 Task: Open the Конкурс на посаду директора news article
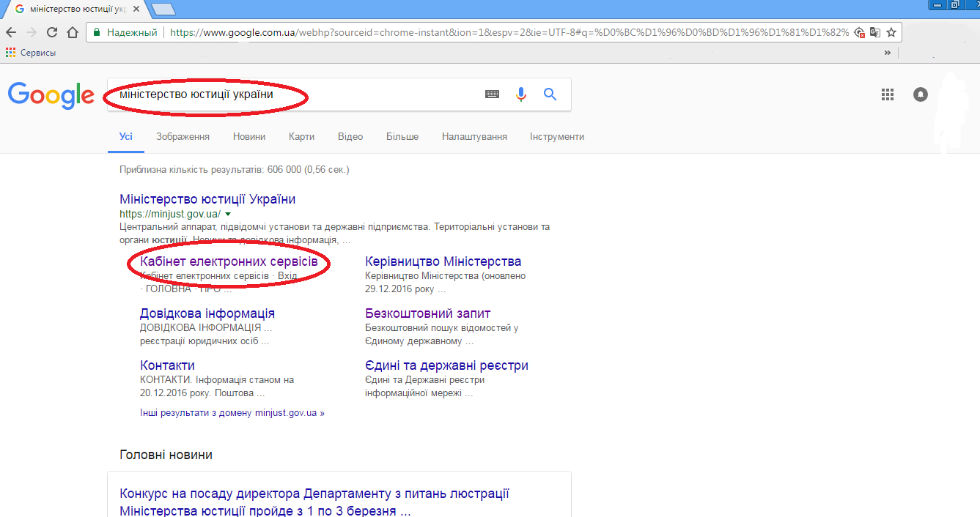point(314,502)
